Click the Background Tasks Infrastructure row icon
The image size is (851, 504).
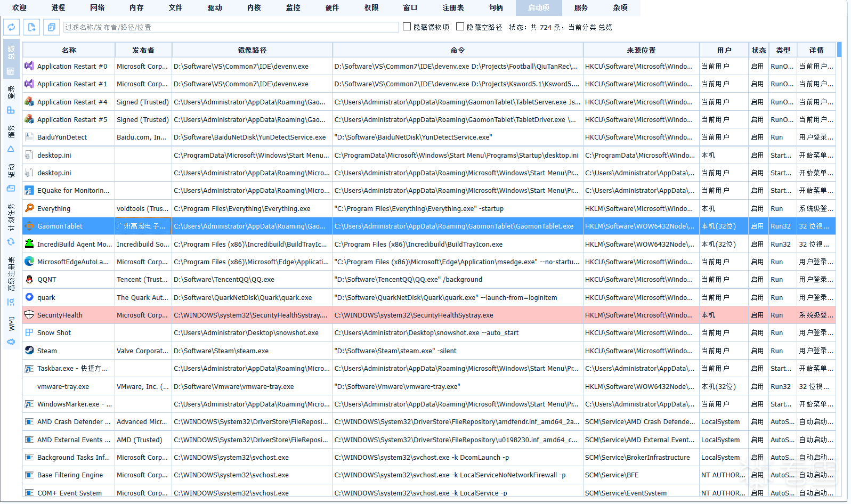pyautogui.click(x=29, y=457)
